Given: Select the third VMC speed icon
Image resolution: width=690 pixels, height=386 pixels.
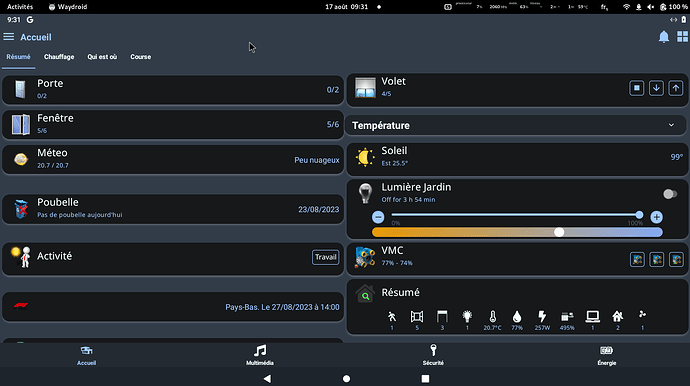Looking at the screenshot, I should click(676, 259).
